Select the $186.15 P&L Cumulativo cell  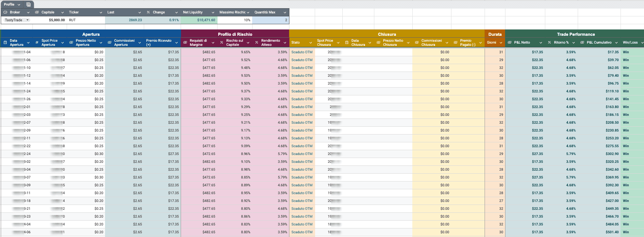click(599, 115)
